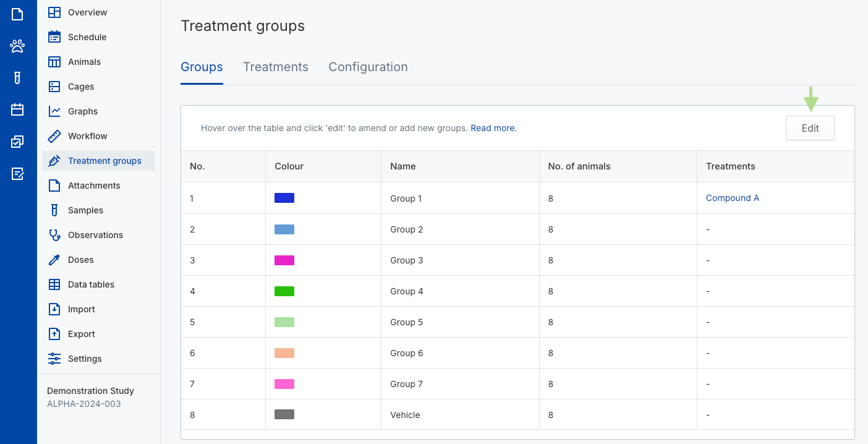This screenshot has height=444, width=868.
Task: Open the Graphs chart icon
Action: (x=54, y=111)
